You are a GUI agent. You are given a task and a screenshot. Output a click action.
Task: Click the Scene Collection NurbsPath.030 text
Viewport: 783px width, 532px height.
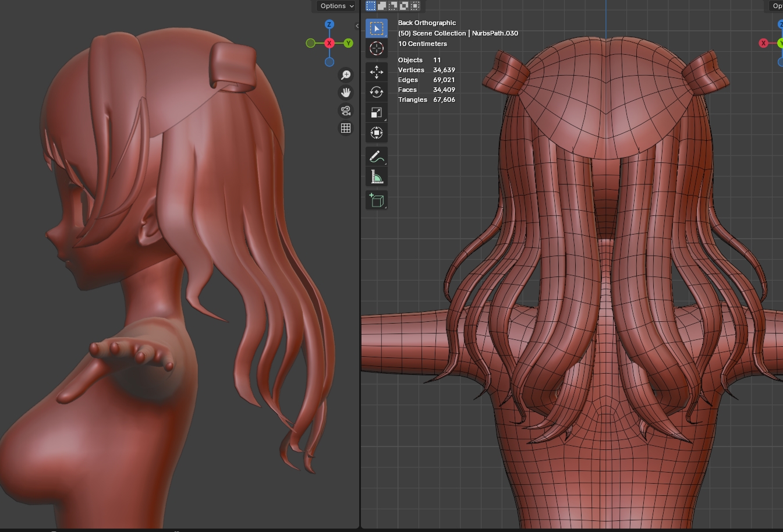pos(458,33)
